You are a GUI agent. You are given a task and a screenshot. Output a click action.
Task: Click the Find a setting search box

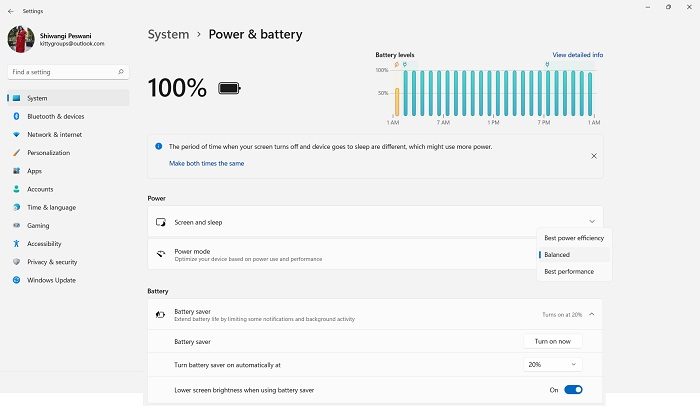tap(68, 72)
